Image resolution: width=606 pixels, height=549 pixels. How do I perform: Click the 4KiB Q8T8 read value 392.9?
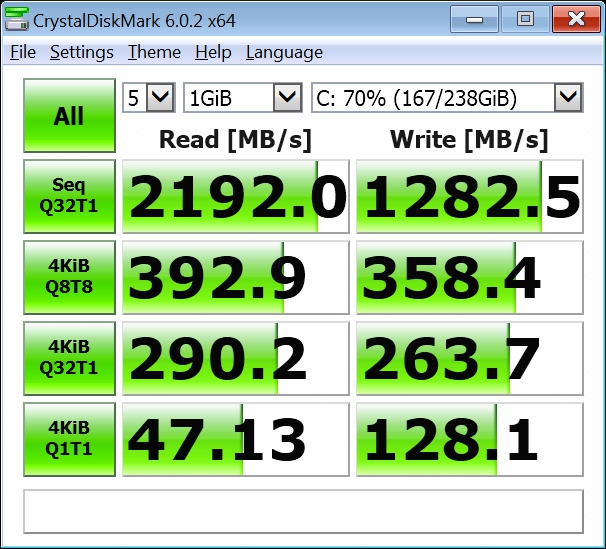pyautogui.click(x=236, y=277)
